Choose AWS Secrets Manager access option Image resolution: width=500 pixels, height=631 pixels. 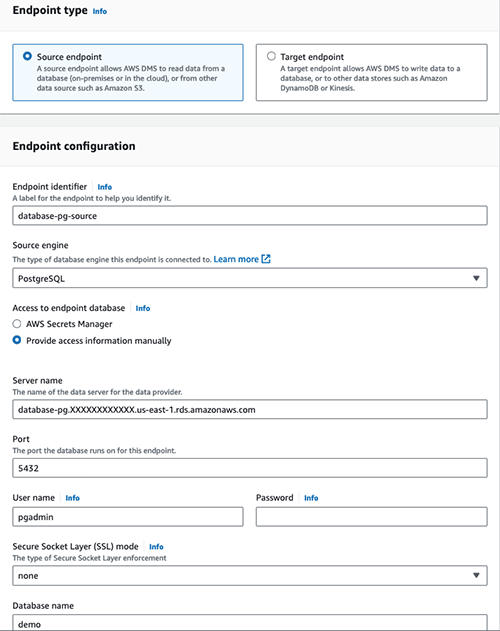click(x=17, y=324)
